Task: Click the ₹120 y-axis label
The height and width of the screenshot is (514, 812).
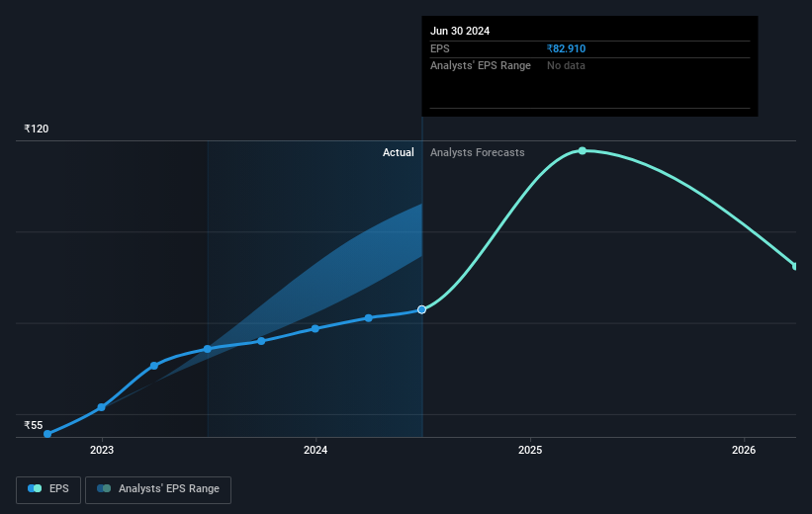Action: point(37,128)
